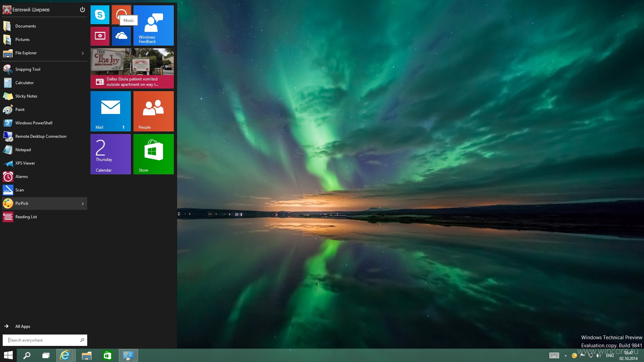Click the user account picture
Viewport: 644px width, 362px height.
[x=7, y=10]
